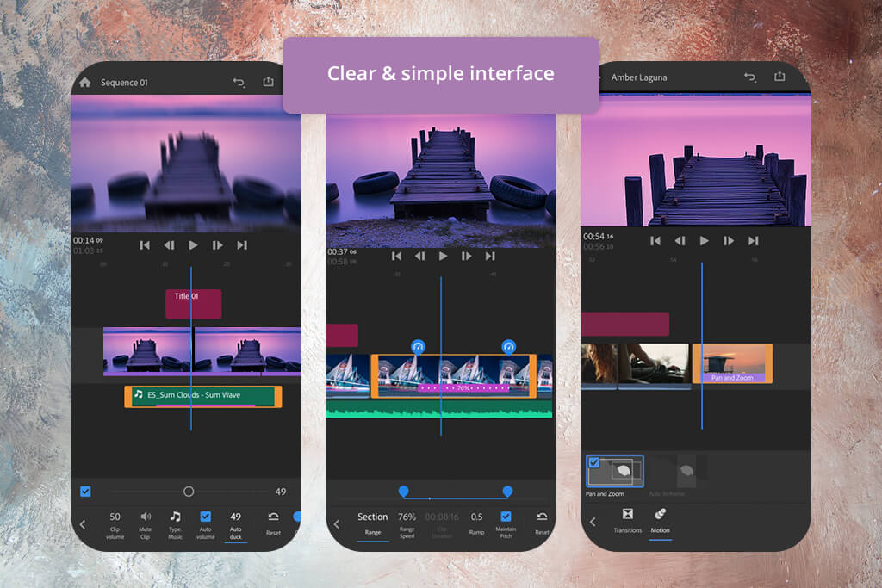Tap the Sequence 01 project title

(x=124, y=83)
